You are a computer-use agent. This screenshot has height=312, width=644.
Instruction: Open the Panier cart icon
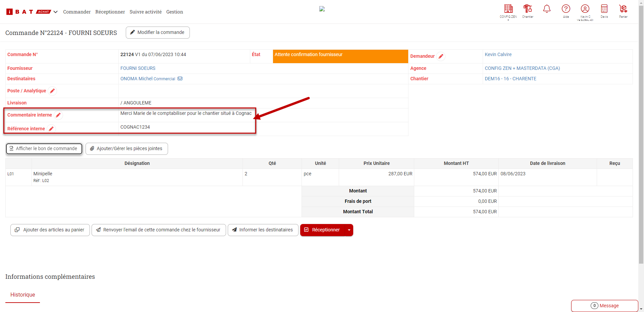coord(623,9)
